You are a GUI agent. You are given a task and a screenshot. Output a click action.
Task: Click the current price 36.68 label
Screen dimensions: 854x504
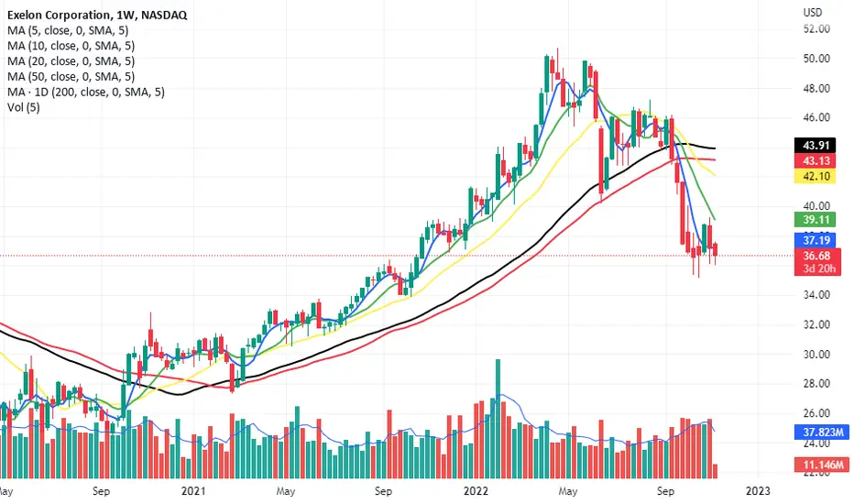click(817, 256)
